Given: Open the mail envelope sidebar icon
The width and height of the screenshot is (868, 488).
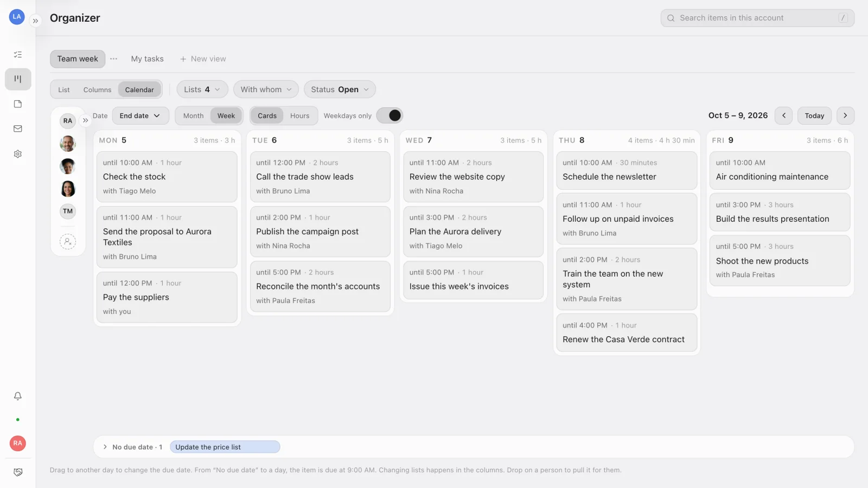Looking at the screenshot, I should coord(18,129).
